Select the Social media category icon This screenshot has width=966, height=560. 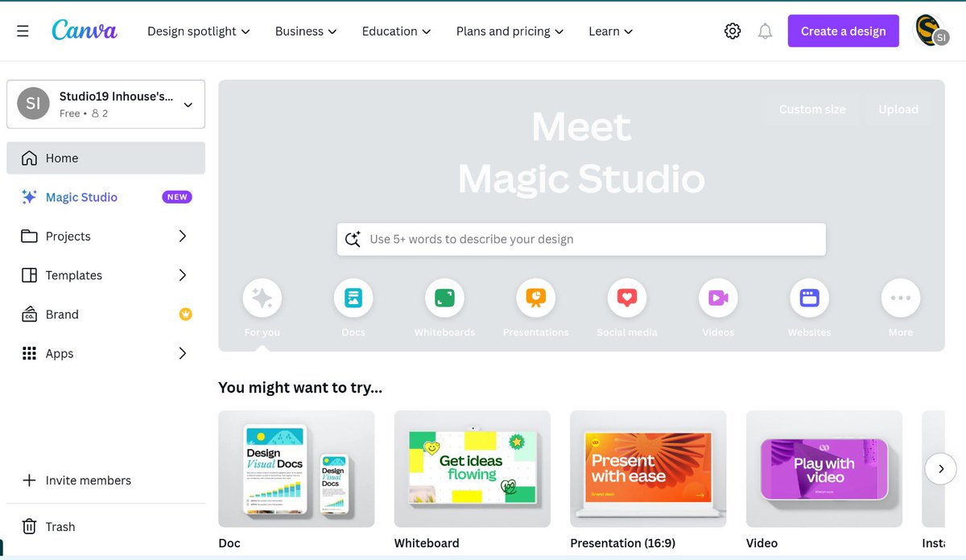point(627,299)
